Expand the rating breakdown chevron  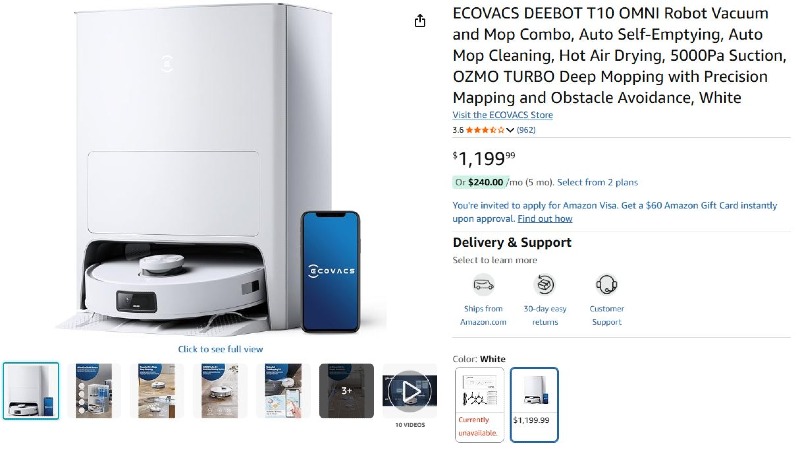(x=510, y=130)
